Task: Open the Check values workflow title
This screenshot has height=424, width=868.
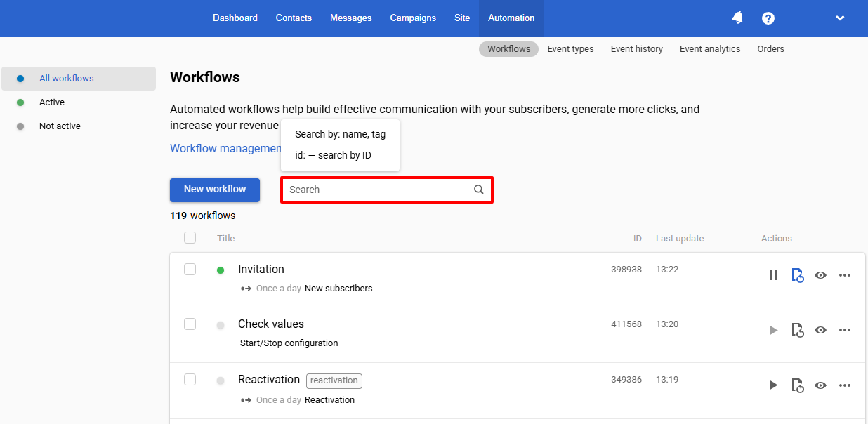Action: [271, 324]
